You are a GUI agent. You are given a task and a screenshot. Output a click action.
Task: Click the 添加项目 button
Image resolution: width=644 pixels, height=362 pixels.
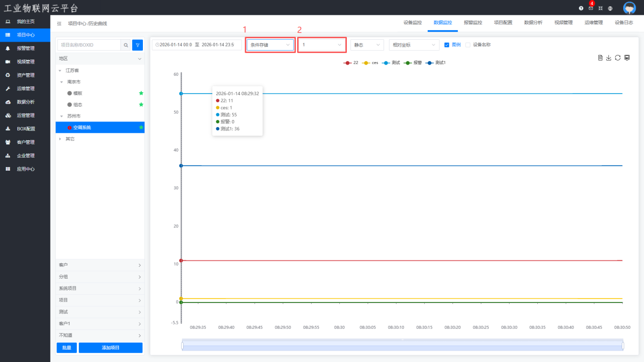[110, 348]
